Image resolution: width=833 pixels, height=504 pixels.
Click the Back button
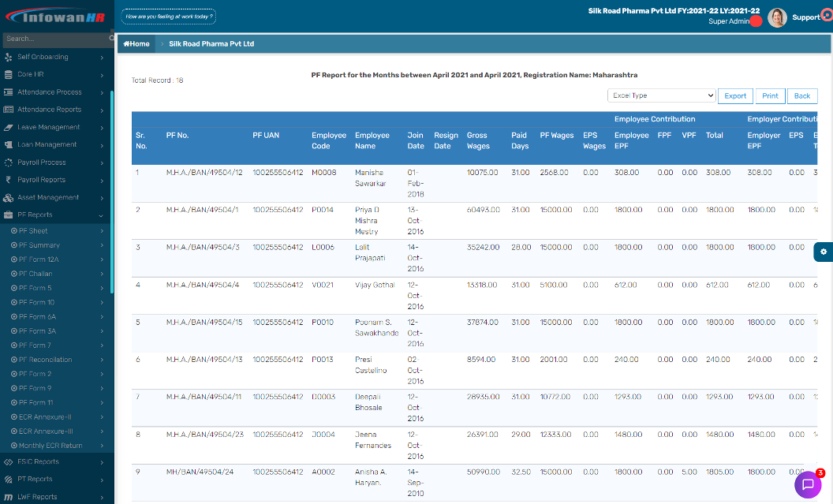(x=801, y=95)
